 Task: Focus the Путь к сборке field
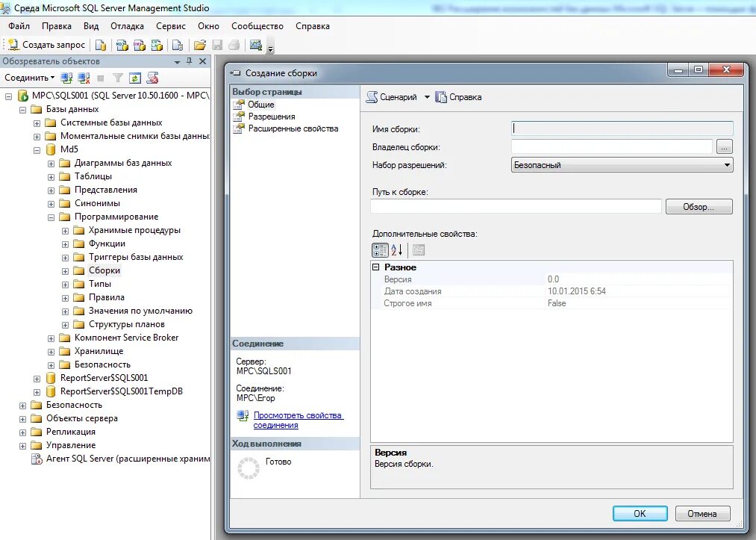click(x=516, y=207)
